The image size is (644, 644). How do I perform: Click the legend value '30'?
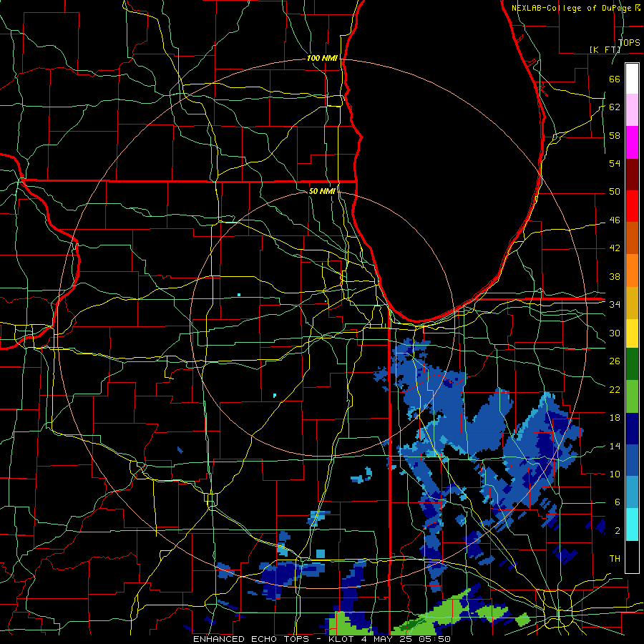[x=615, y=333]
